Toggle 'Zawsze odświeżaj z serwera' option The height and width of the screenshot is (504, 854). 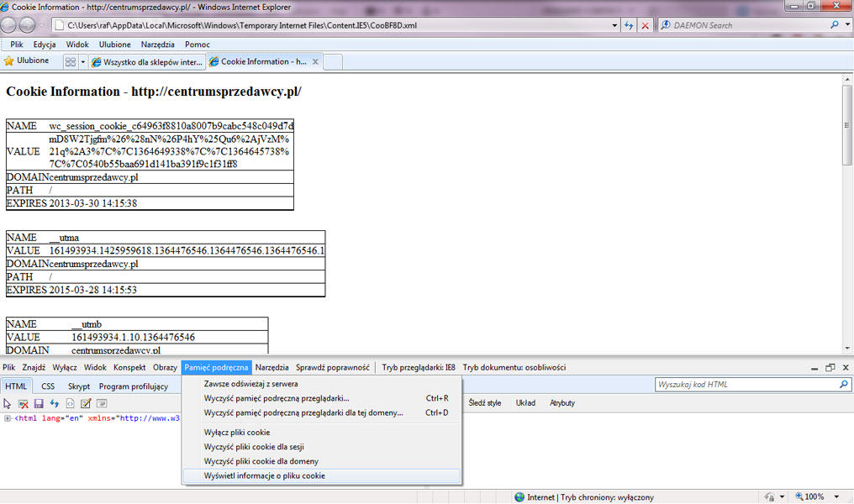click(250, 384)
